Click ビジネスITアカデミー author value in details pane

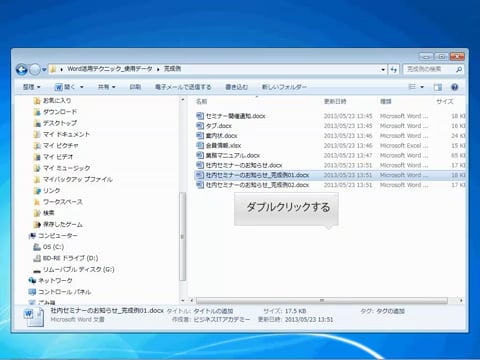222,319
